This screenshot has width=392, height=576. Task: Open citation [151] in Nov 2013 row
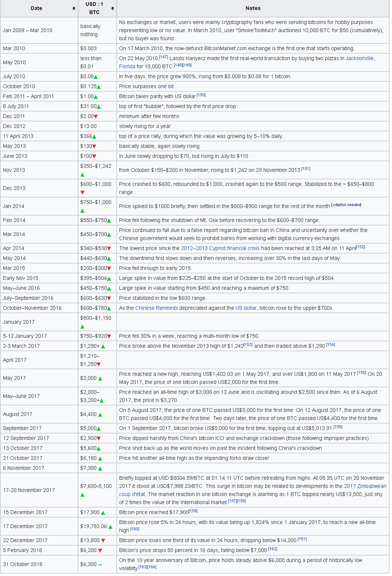(306, 169)
